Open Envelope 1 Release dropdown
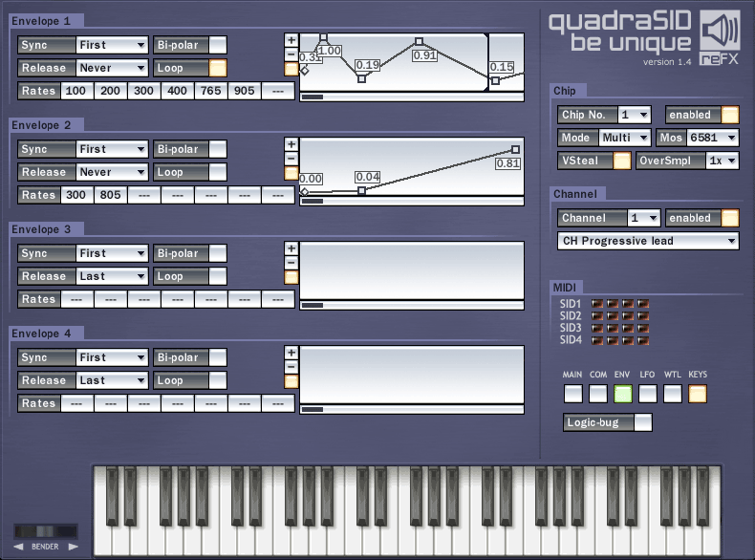This screenshot has height=560, width=755. 112,68
